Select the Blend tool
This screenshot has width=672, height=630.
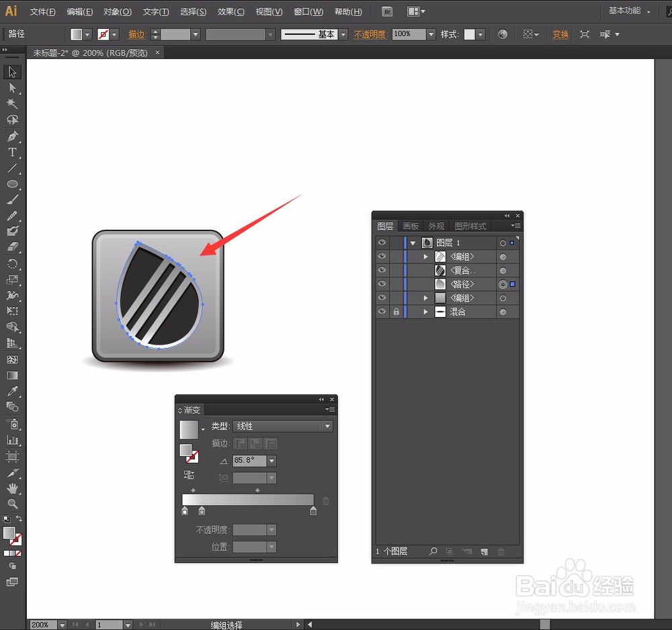(x=12, y=406)
